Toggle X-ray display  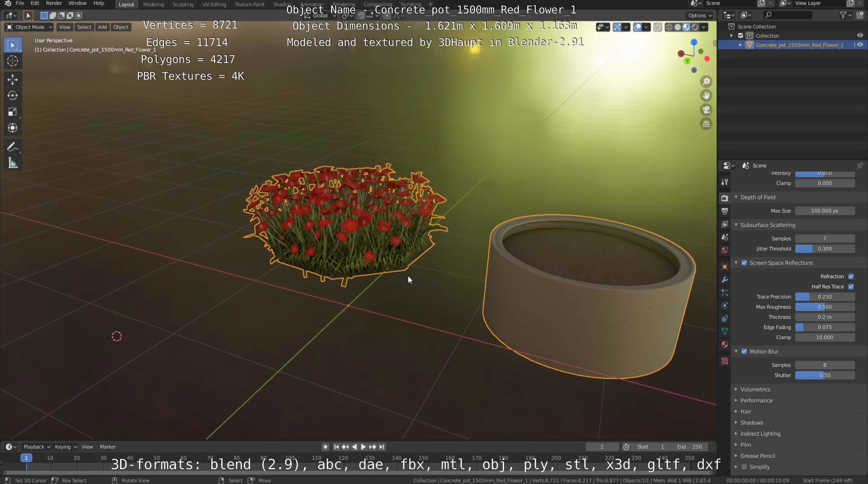point(657,27)
